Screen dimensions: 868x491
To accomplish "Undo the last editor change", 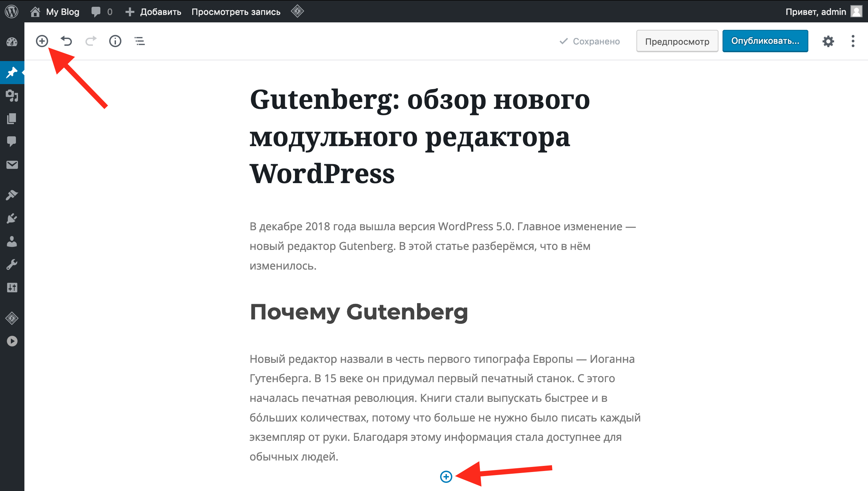I will (66, 41).
